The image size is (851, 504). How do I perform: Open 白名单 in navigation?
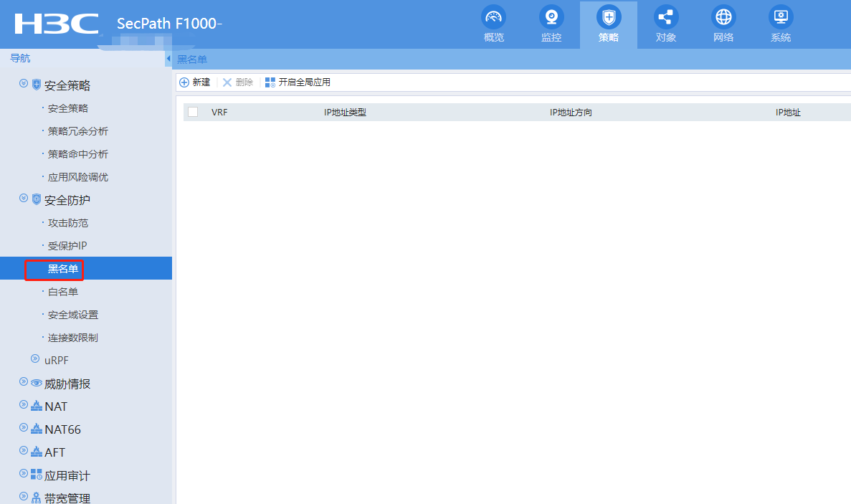click(x=63, y=292)
